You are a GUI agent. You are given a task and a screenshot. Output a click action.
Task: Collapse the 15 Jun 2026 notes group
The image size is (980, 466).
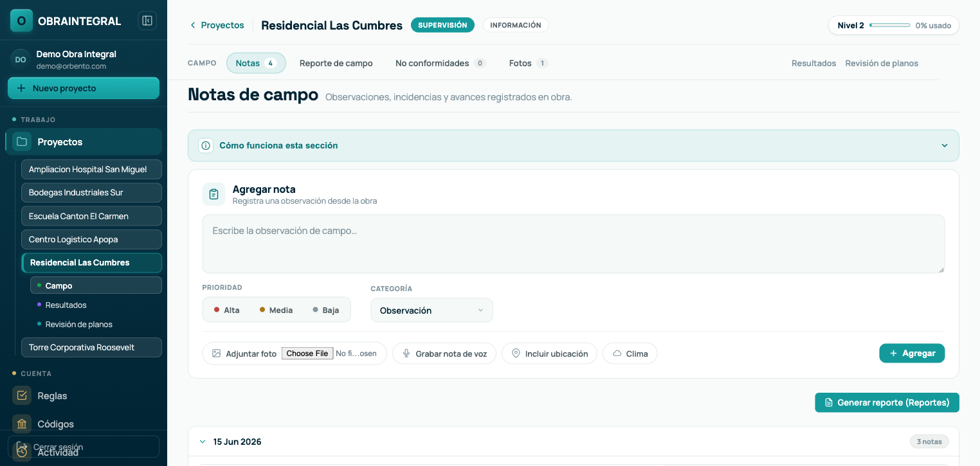pyautogui.click(x=203, y=442)
